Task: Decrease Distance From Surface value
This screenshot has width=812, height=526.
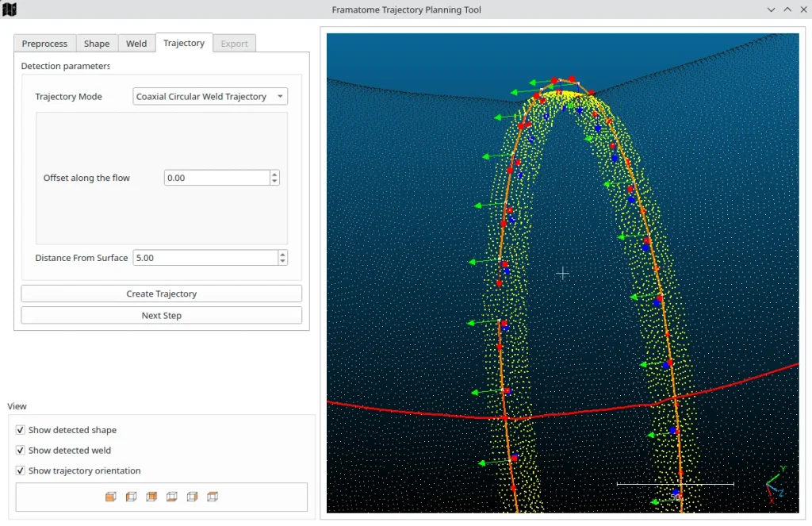Action: [x=282, y=261]
